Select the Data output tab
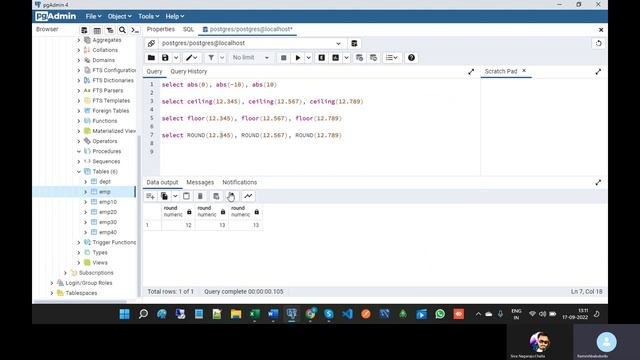 (x=162, y=182)
